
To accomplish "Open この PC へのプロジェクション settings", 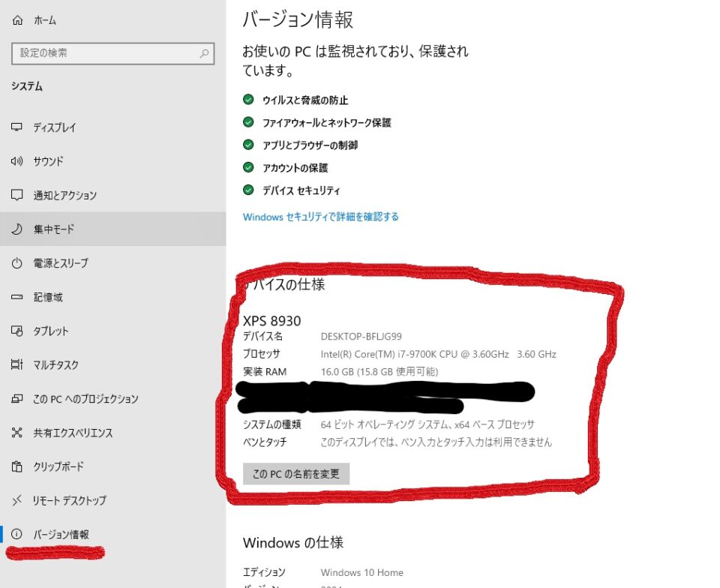I will (19, 399).
